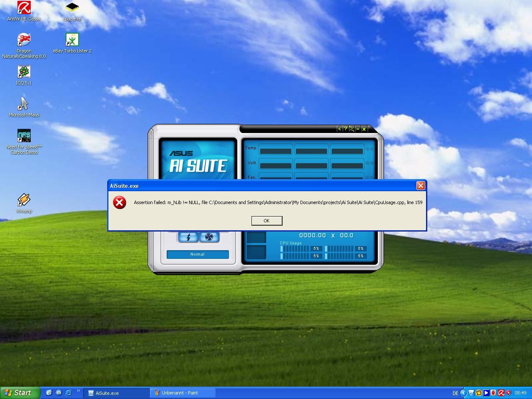Select Dragon NaturallySpeaking 8.0 desktop icon
The width and height of the screenshot is (532, 399).
24,46
